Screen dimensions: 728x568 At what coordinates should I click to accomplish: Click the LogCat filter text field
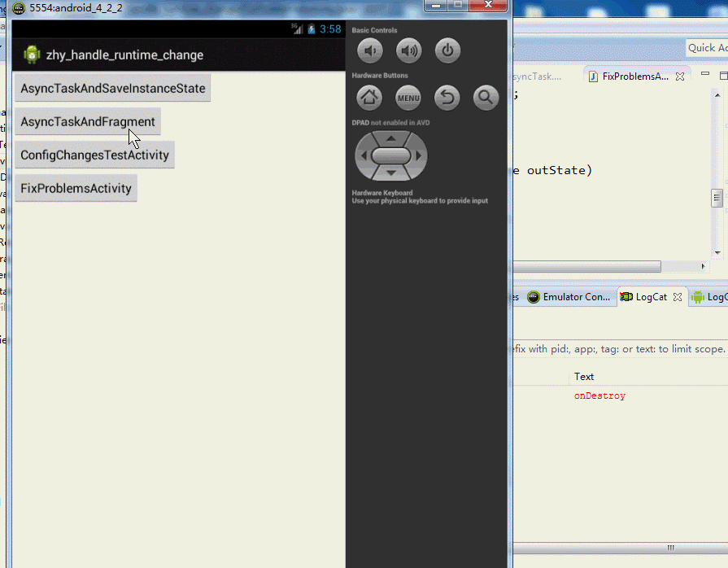click(618, 348)
